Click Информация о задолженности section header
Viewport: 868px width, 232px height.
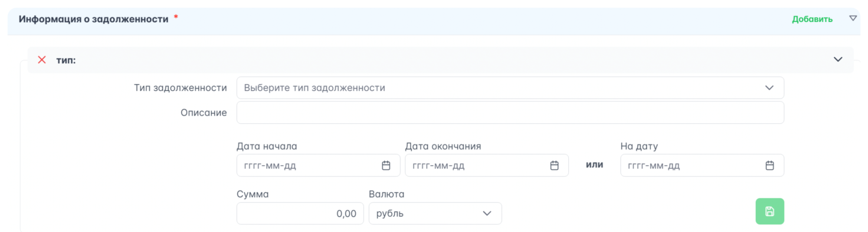pyautogui.click(x=93, y=19)
